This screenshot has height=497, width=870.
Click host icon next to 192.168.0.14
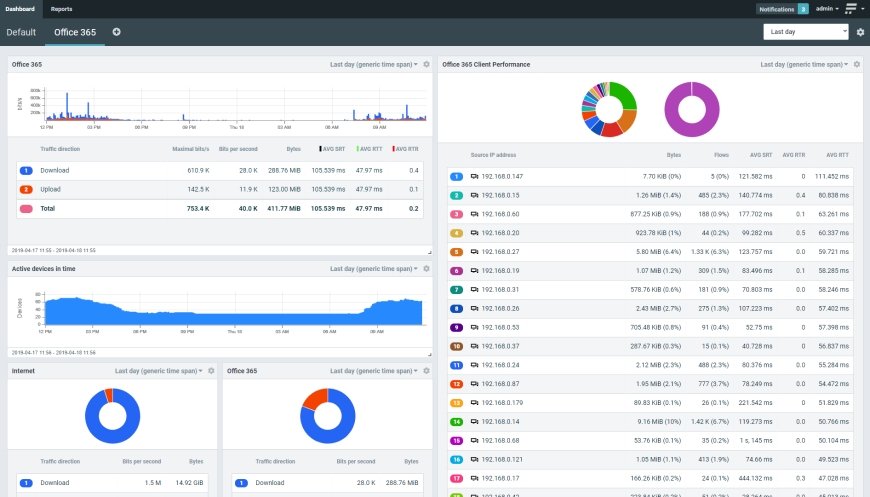pos(474,422)
